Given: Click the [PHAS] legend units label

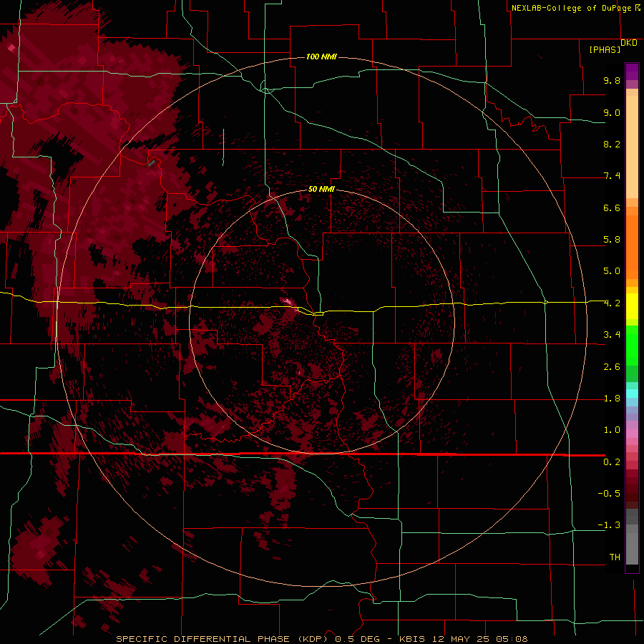Looking at the screenshot, I should [x=605, y=50].
